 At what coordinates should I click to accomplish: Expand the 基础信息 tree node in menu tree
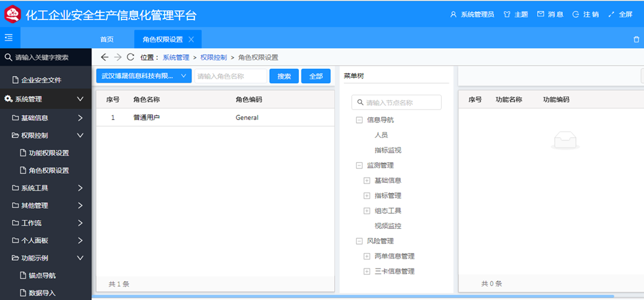[x=367, y=180]
